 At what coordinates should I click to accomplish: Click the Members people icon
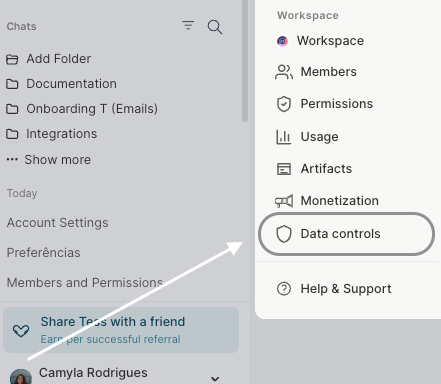(x=284, y=72)
